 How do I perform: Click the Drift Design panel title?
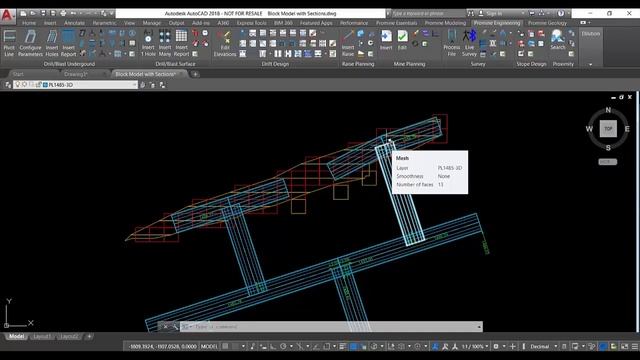pyautogui.click(x=275, y=64)
